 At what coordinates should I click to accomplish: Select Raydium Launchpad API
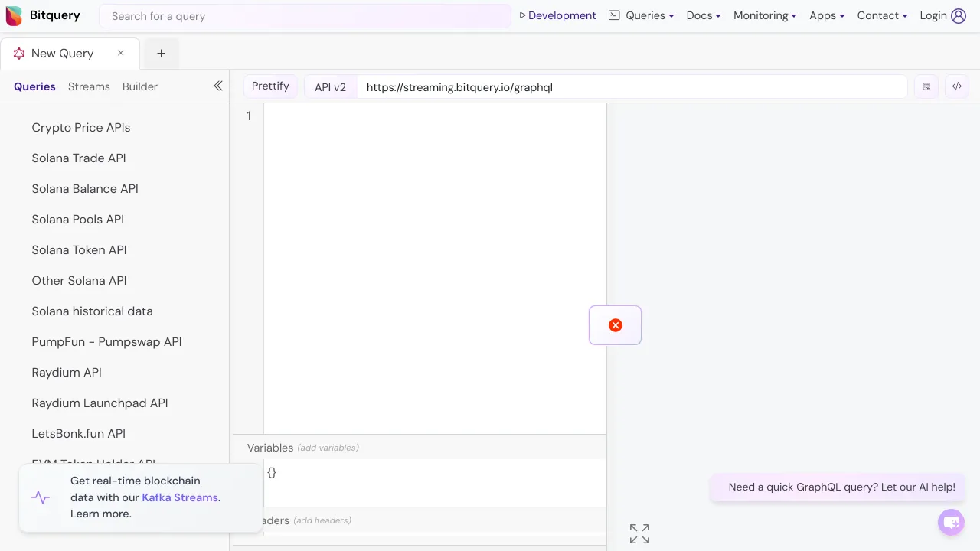click(x=100, y=403)
